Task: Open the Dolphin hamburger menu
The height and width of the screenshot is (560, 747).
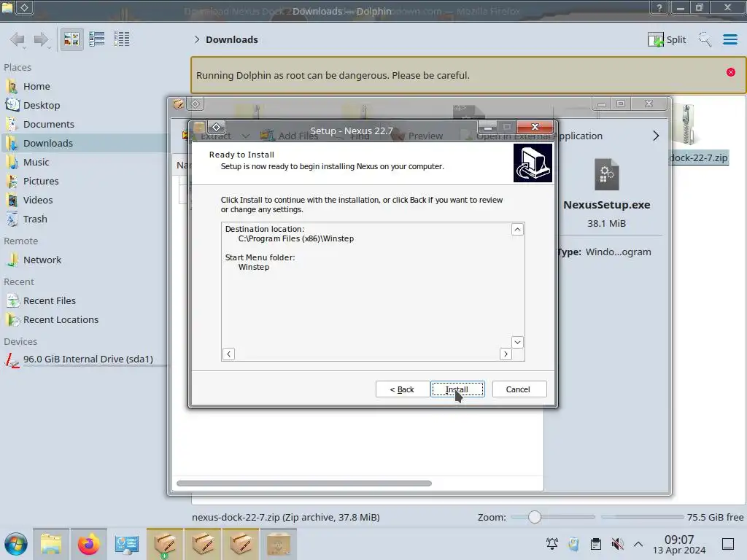Action: point(729,39)
